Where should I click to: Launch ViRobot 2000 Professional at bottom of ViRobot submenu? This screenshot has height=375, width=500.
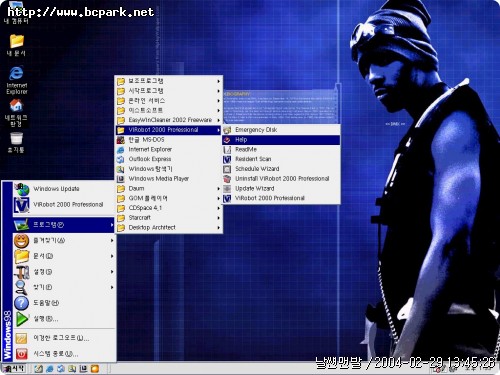[281, 198]
